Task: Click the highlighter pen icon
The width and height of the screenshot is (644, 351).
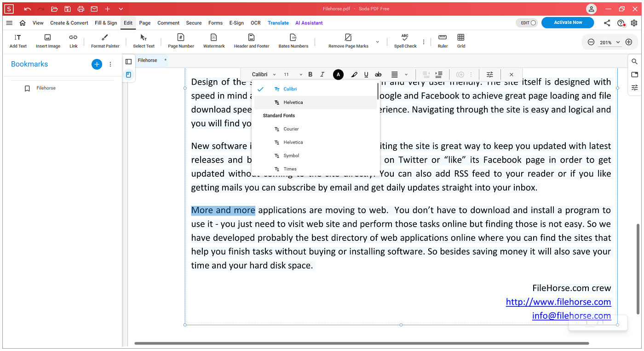Action: (x=354, y=75)
